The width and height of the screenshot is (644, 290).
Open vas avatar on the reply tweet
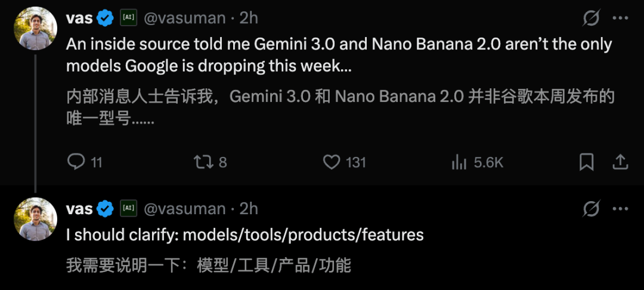[x=35, y=218]
